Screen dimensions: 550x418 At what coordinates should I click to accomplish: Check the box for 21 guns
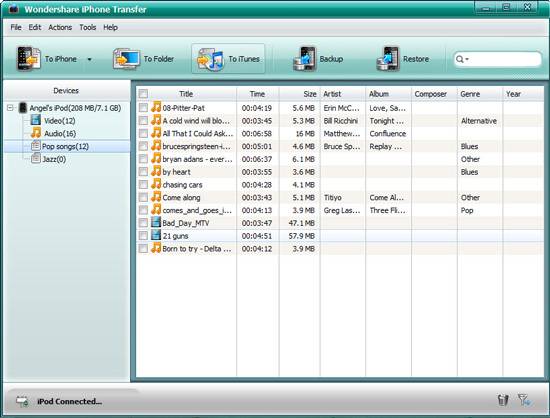coord(143,235)
